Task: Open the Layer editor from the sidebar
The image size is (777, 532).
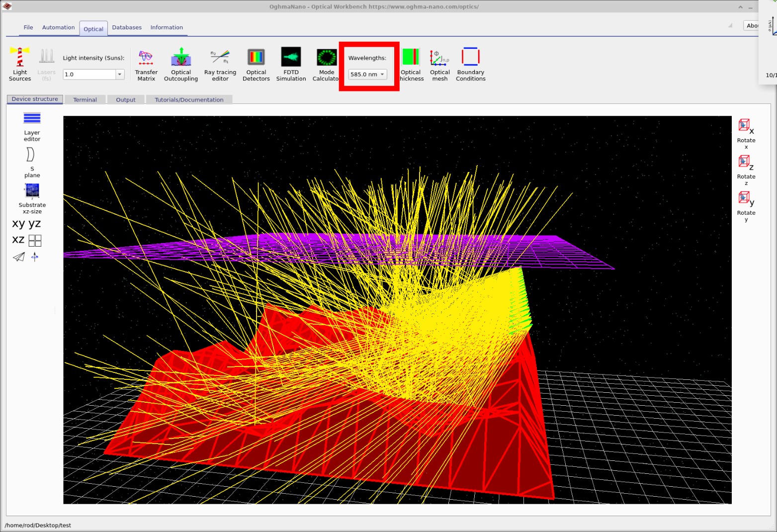Action: tap(32, 125)
